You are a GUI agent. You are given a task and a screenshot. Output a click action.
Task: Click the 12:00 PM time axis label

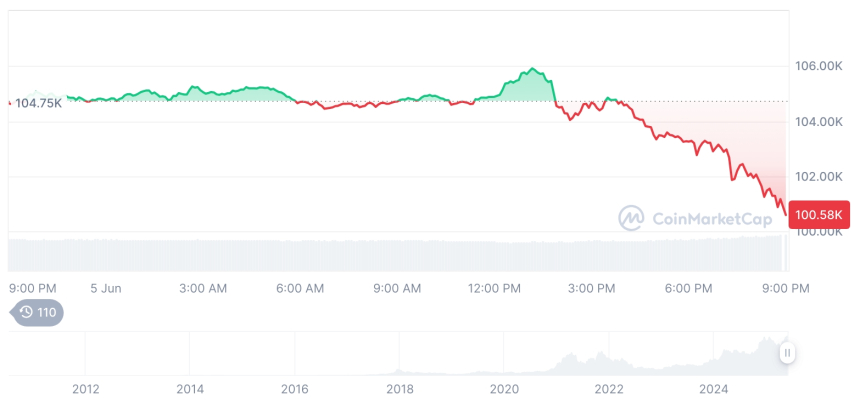(494, 288)
